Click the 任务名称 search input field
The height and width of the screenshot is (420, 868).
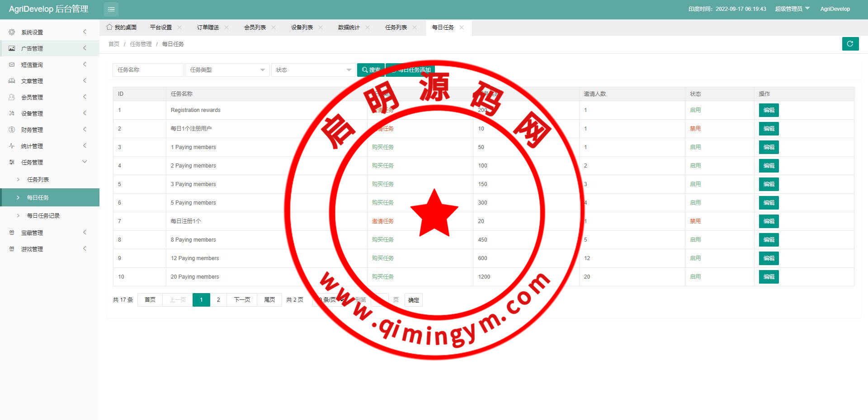148,70
